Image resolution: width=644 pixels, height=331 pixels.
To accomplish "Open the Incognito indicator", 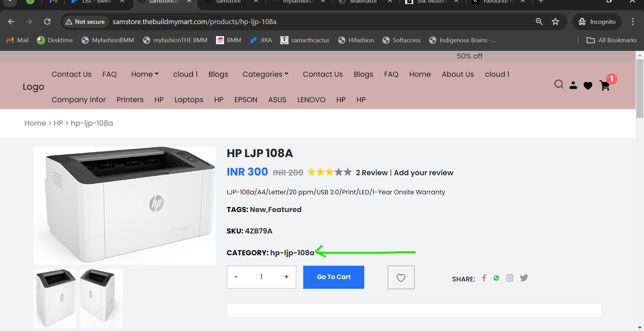I will pyautogui.click(x=597, y=22).
